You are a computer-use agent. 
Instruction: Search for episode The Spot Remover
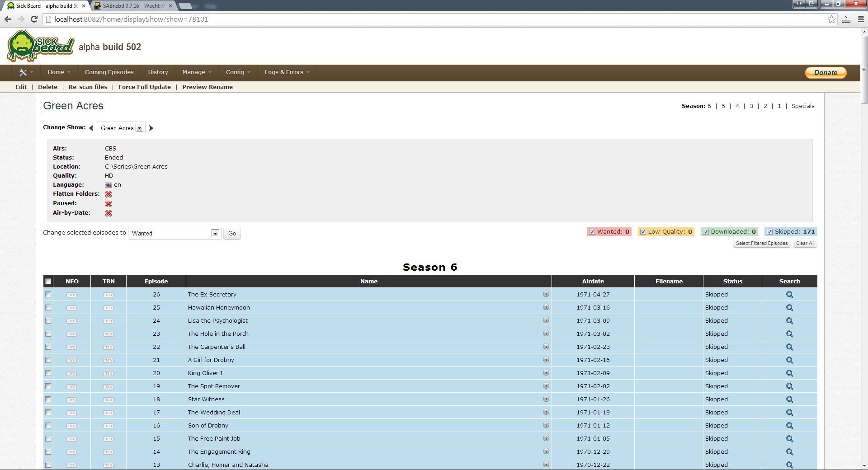pyautogui.click(x=789, y=386)
